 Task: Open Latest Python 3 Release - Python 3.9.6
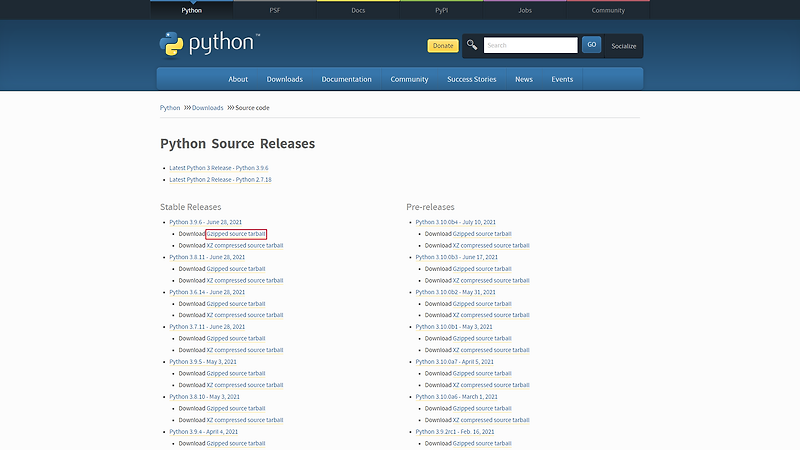pos(218,168)
